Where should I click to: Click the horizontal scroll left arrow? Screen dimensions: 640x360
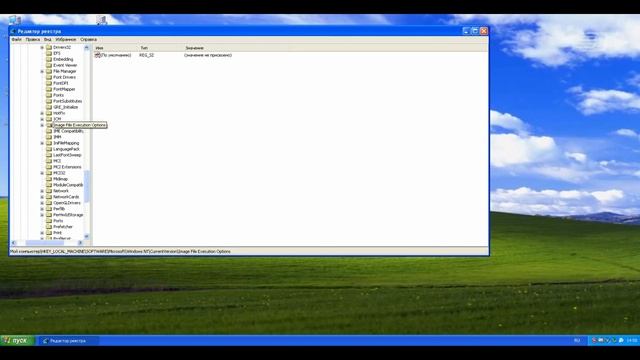(x=13, y=242)
